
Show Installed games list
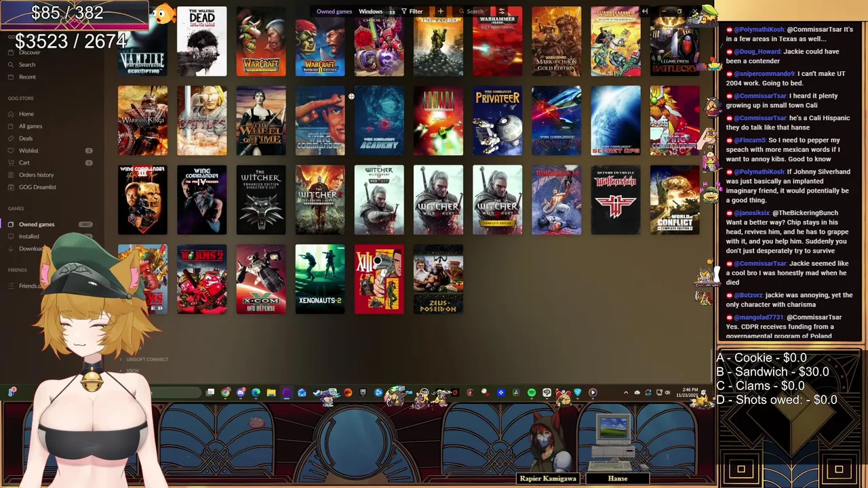pyautogui.click(x=28, y=237)
